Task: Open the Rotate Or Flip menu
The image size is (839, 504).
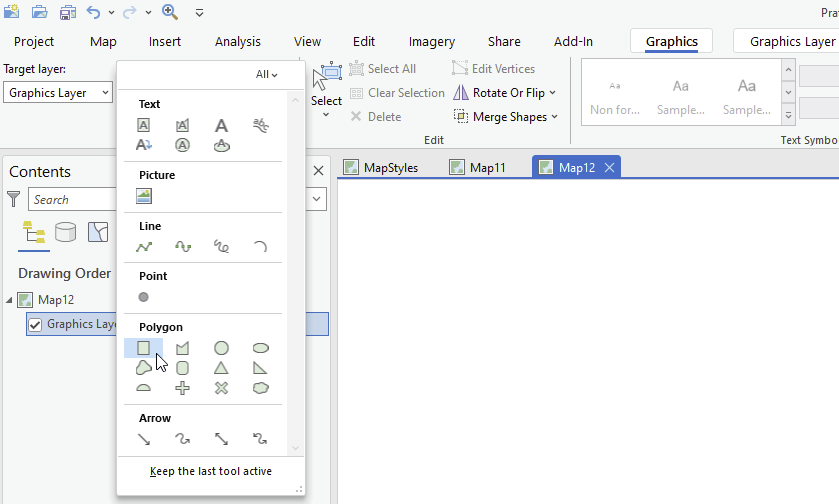Action: coord(505,93)
